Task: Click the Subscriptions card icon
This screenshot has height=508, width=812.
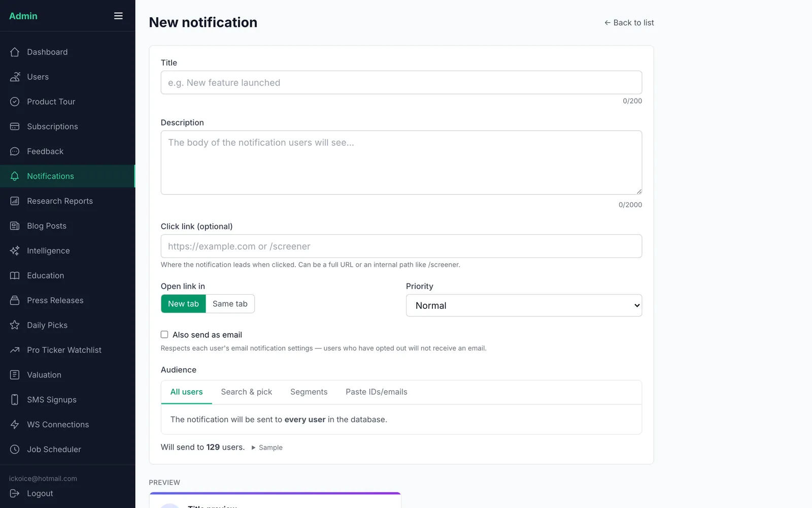Action: [15, 126]
